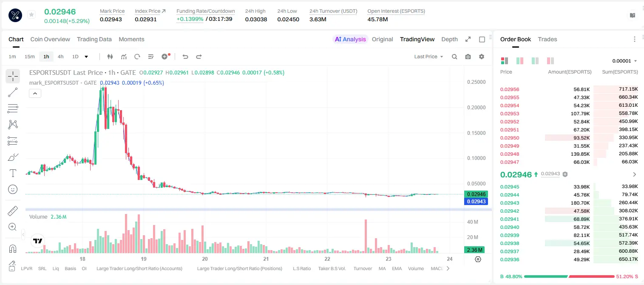Click the replay circular arrow icon
Screen dimensions: 644x285
pyautogui.click(x=137, y=57)
